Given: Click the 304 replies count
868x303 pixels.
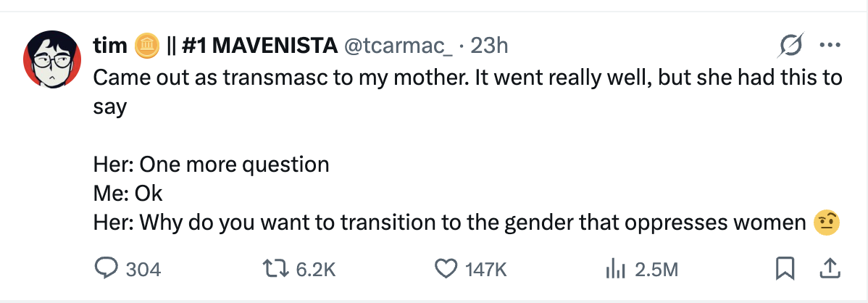Looking at the screenshot, I should click(143, 270).
